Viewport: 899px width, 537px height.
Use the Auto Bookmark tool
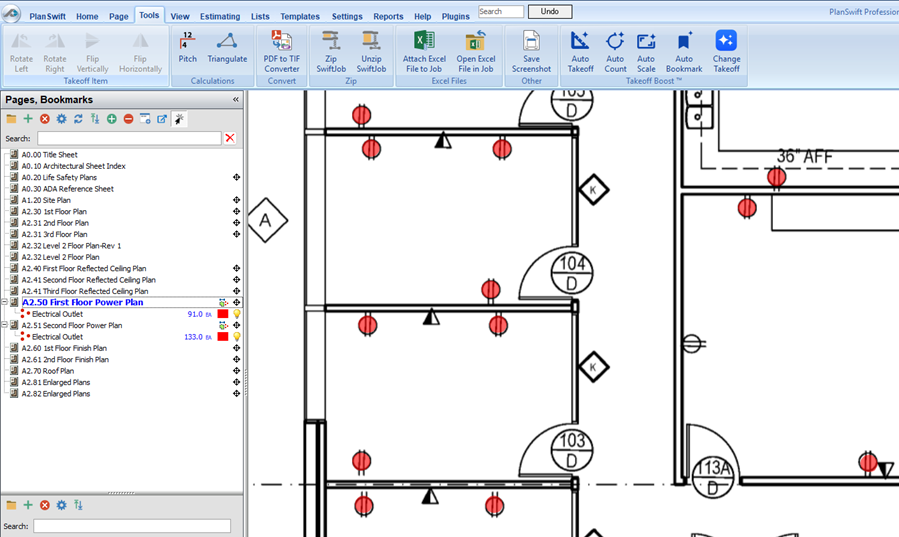click(x=683, y=52)
